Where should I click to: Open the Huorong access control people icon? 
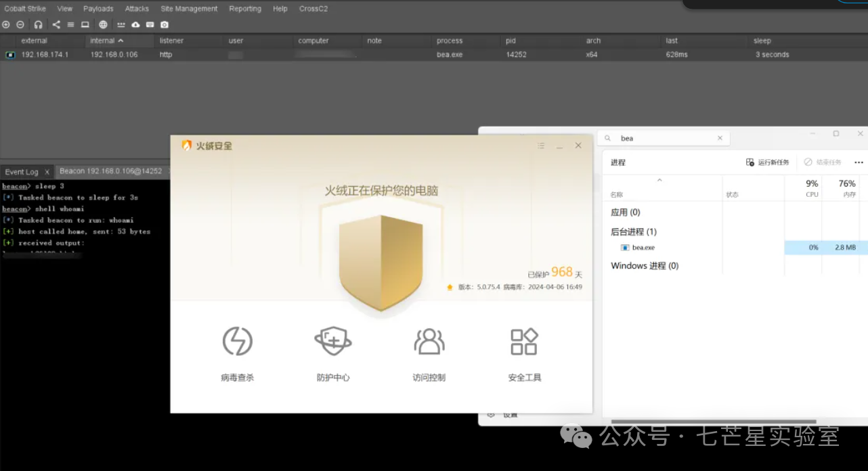429,341
